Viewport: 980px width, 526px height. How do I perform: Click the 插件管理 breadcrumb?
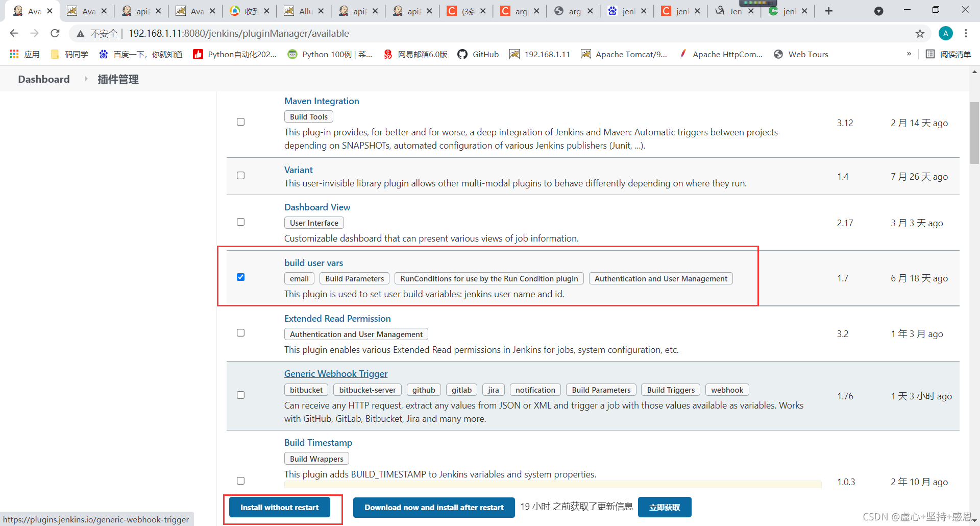coord(118,79)
